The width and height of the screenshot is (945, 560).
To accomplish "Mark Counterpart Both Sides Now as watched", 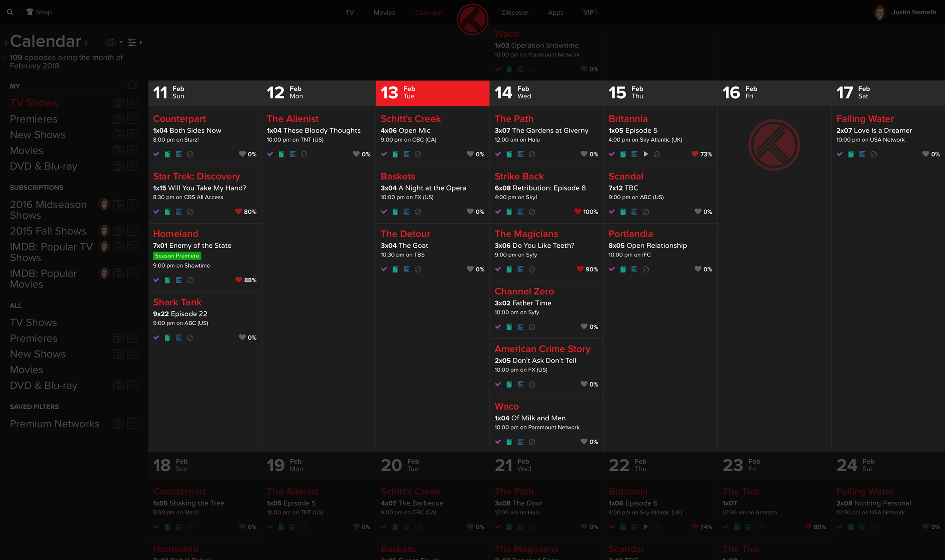I will (x=156, y=154).
